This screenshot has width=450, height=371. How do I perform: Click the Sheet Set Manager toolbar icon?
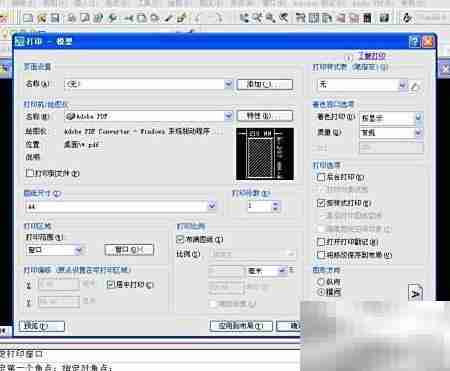[x=341, y=18]
